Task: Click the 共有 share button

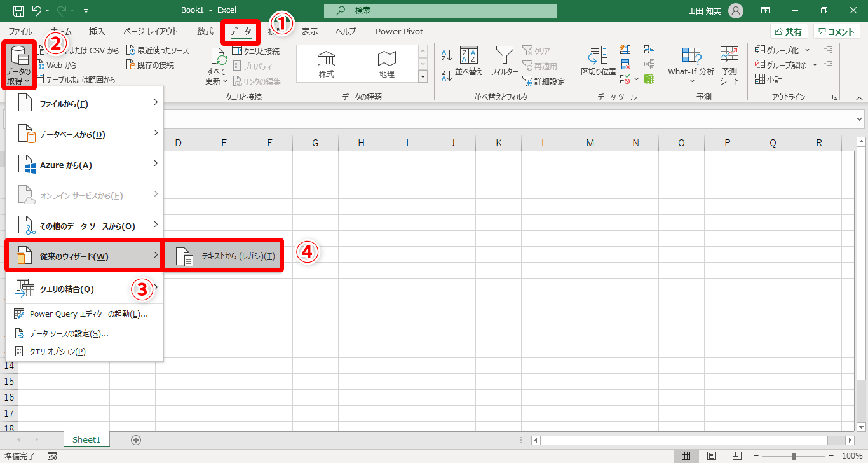Action: 789,32
